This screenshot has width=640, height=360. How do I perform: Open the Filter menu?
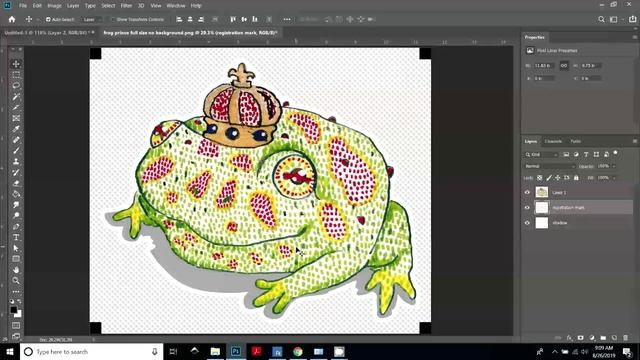[126, 6]
